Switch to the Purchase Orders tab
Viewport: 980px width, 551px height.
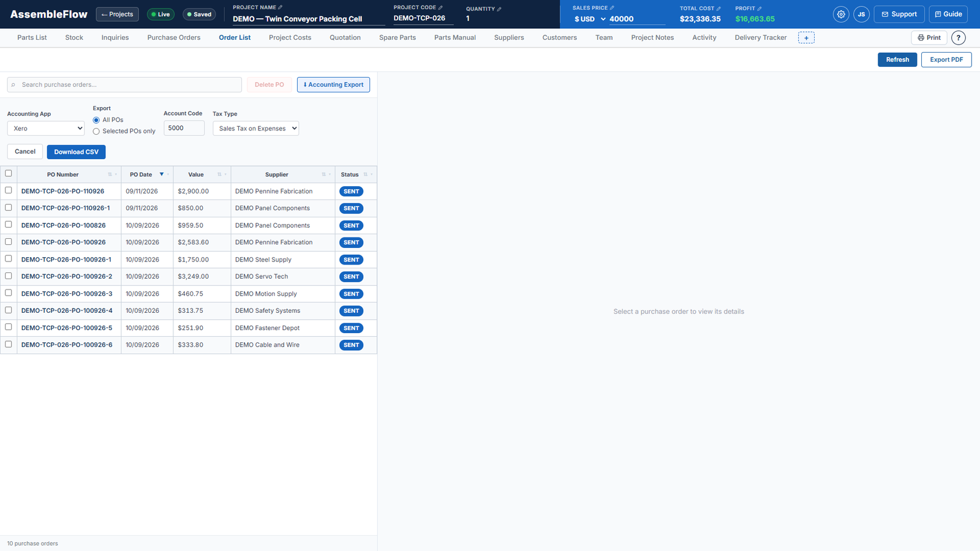pyautogui.click(x=174, y=38)
